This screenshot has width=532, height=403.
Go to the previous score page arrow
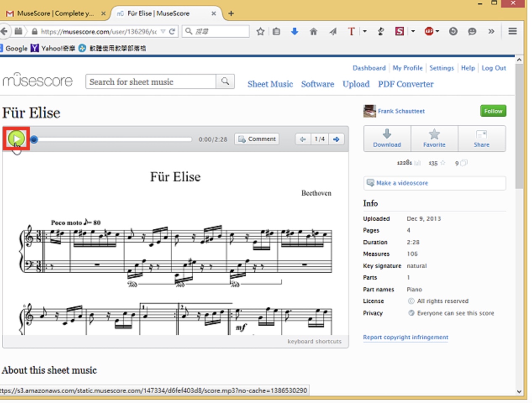(303, 139)
